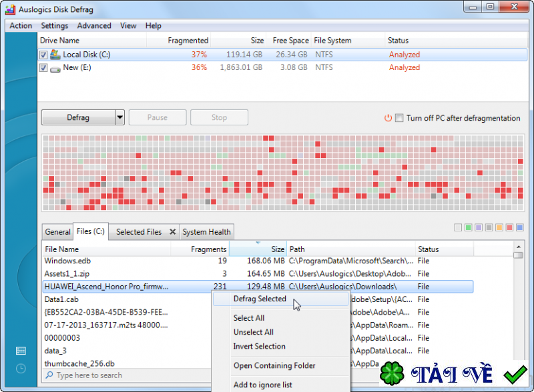Click the white legend color swatch

[x=458, y=227]
